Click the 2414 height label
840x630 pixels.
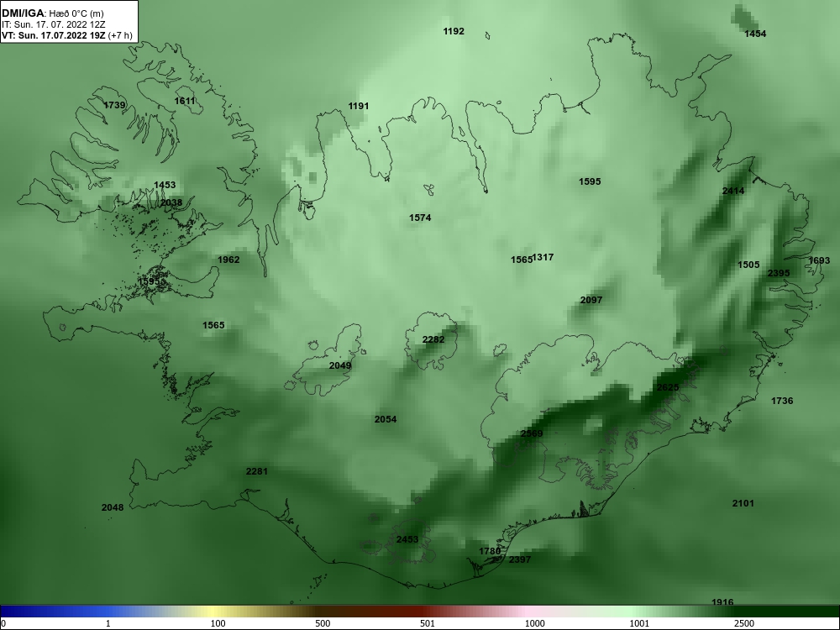click(x=732, y=191)
